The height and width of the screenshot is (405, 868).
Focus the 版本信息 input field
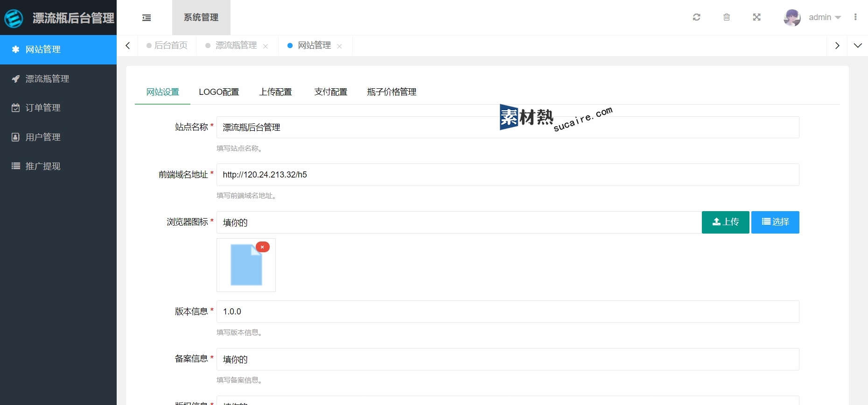click(508, 312)
